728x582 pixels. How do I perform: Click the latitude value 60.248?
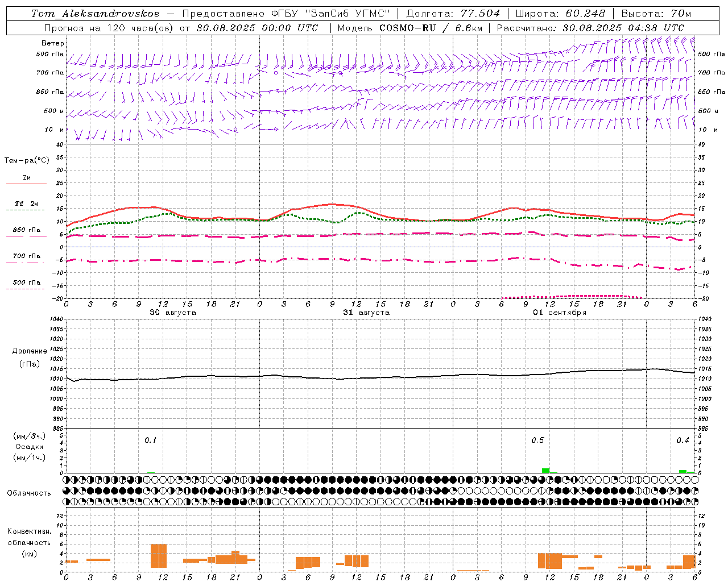point(586,14)
